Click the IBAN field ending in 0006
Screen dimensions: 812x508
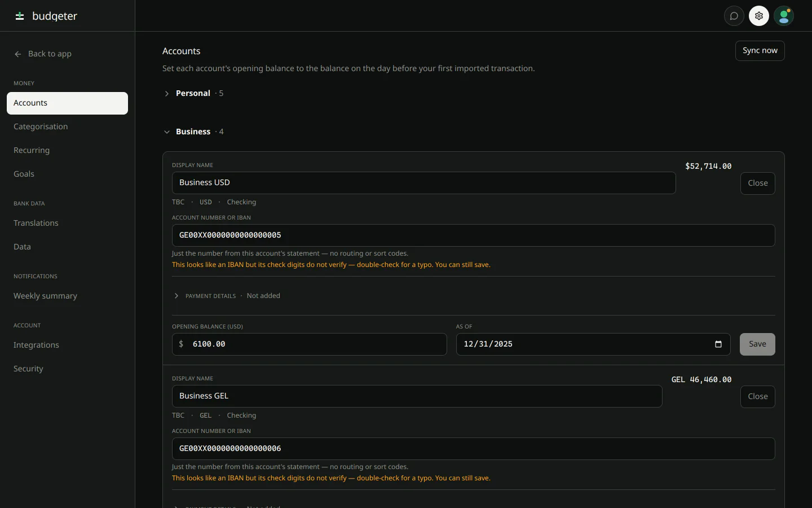point(474,449)
